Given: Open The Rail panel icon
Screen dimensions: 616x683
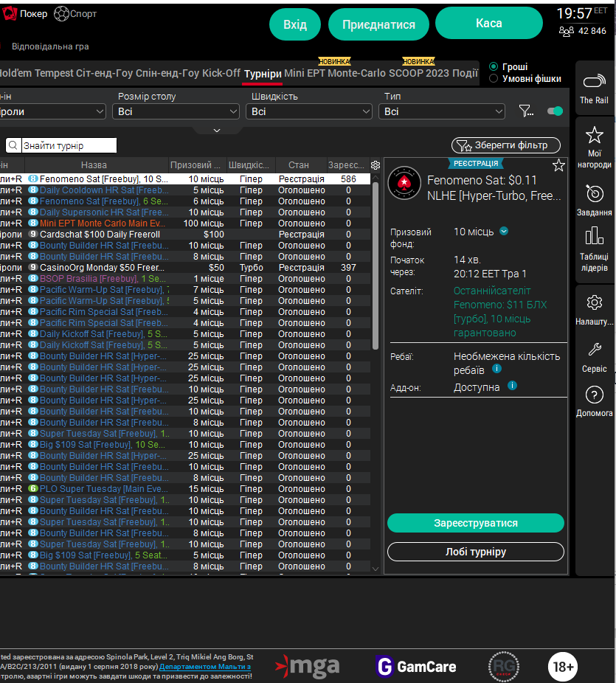Looking at the screenshot, I should point(594,81).
